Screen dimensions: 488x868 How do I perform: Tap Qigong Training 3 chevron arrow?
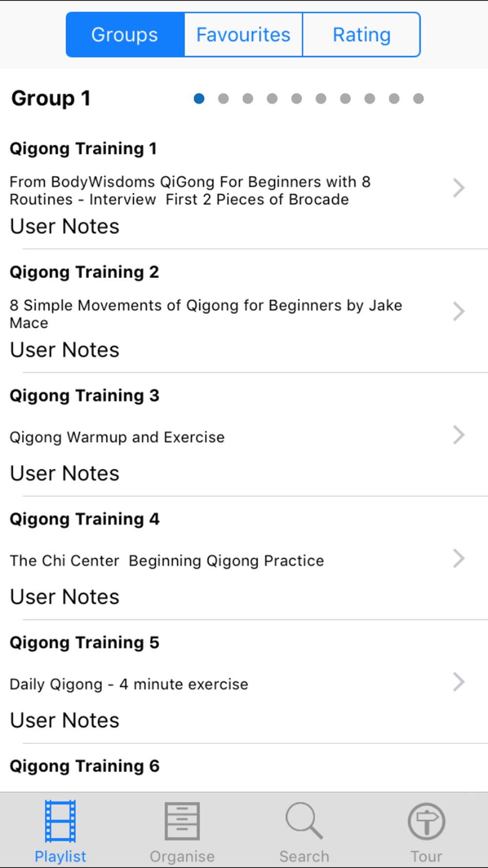click(459, 435)
